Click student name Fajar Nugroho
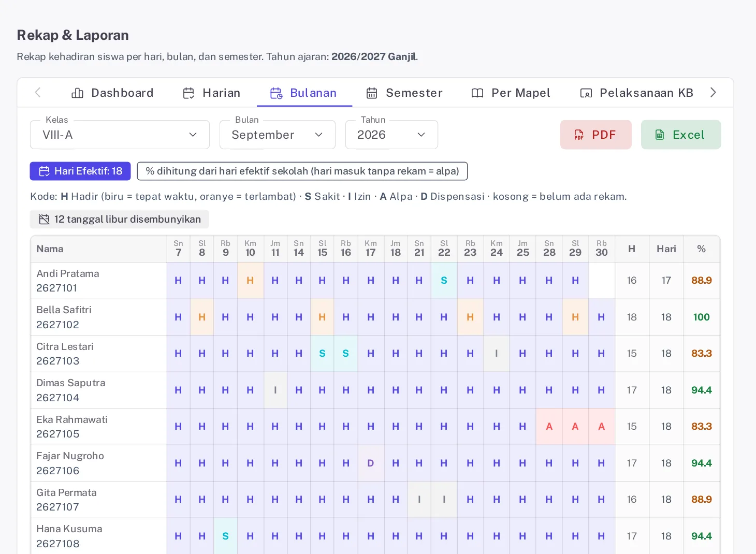 click(70, 456)
